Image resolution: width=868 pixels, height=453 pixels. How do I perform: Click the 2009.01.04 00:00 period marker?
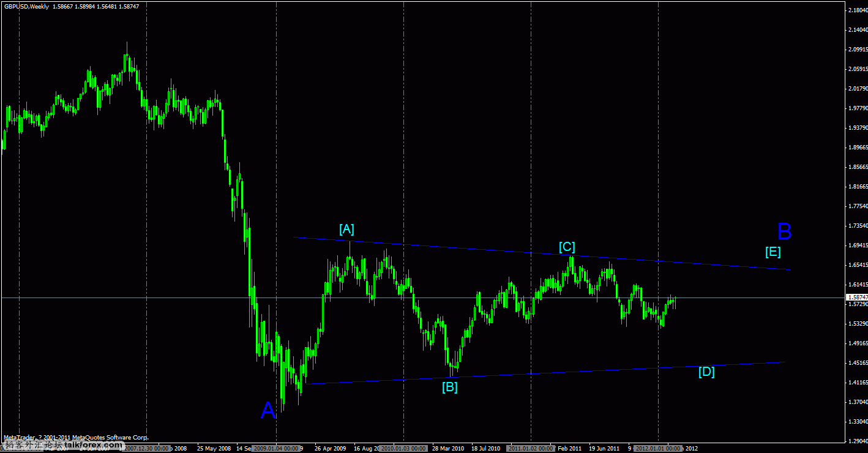coord(276,448)
